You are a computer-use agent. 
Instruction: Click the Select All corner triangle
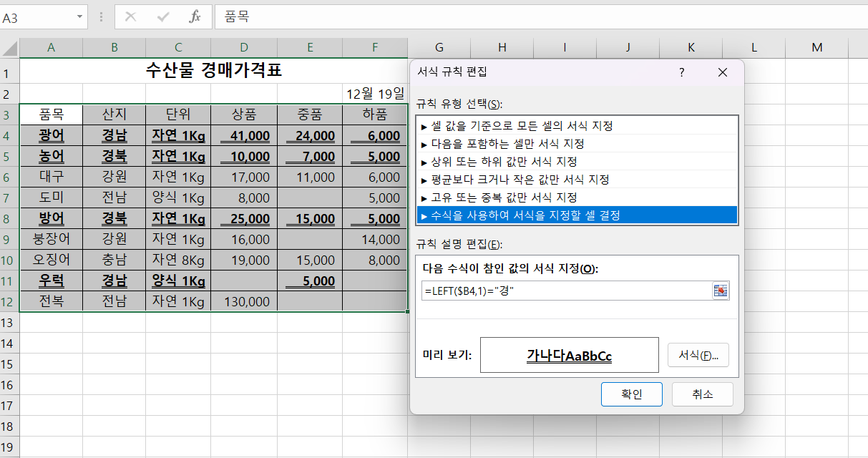pos(10,48)
